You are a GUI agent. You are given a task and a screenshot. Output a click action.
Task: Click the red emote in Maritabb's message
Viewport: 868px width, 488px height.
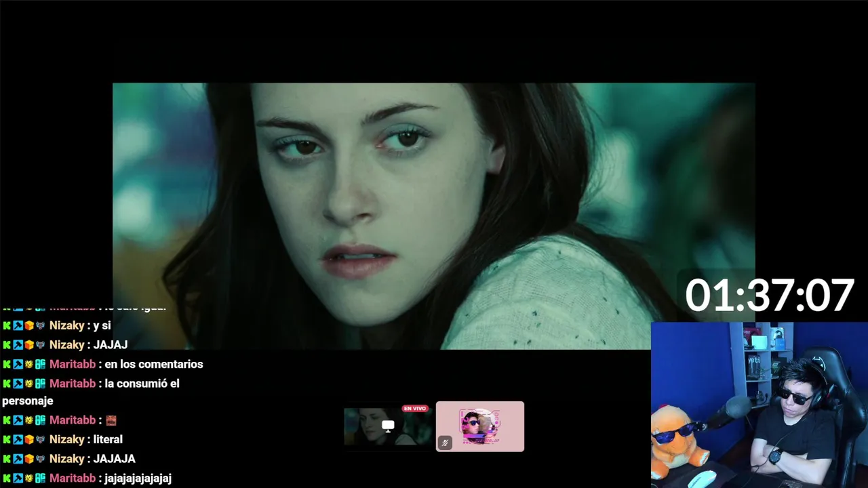[x=111, y=420]
